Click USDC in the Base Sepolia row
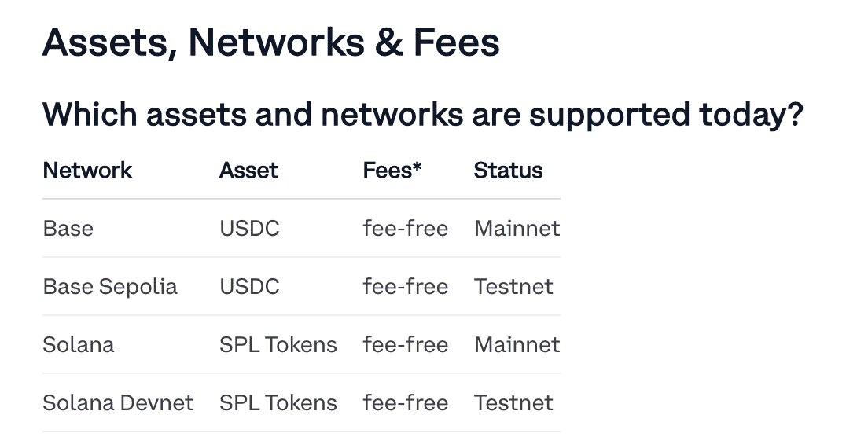868x448 pixels. coord(249,287)
